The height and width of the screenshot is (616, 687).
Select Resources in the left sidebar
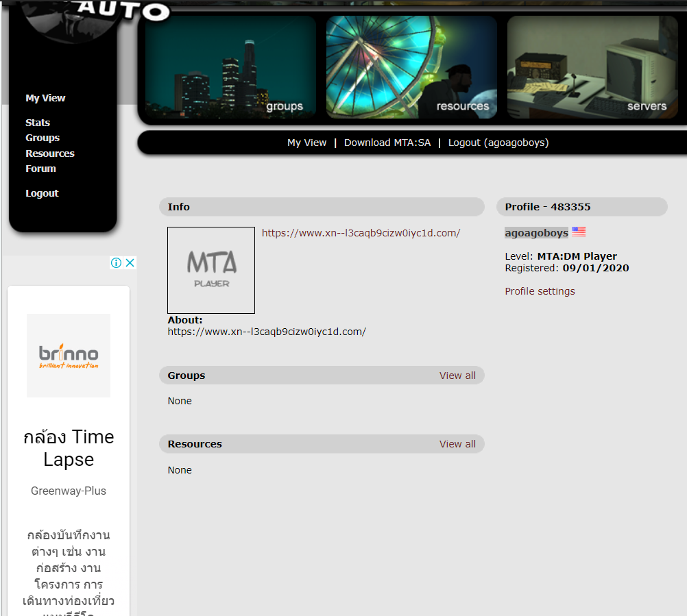(x=50, y=153)
